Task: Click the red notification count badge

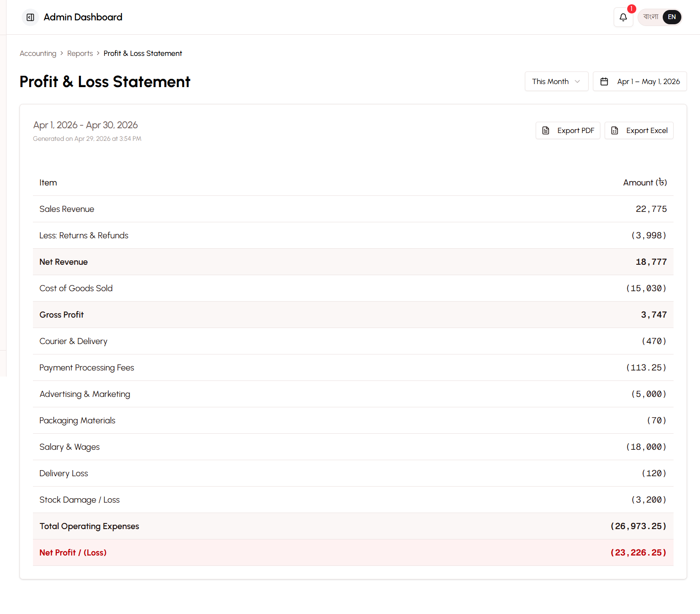Action: [632, 9]
